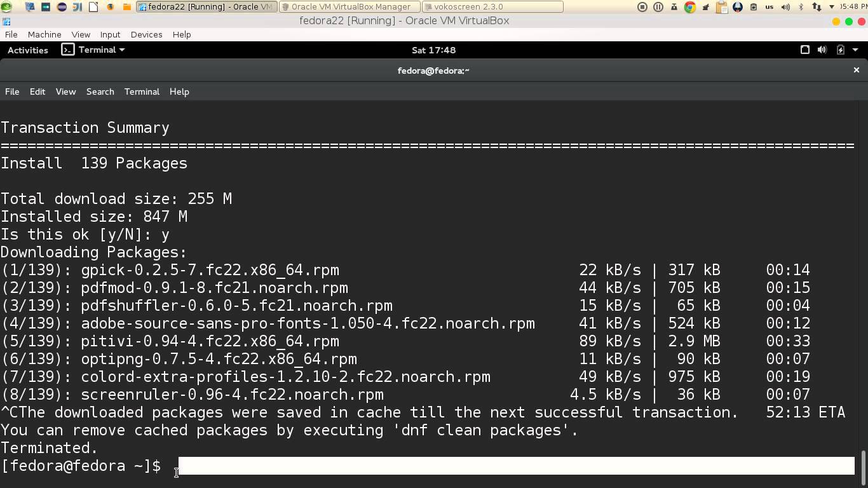Open LibreOffice from the host taskbar
The image size is (868, 488).
point(93,7)
